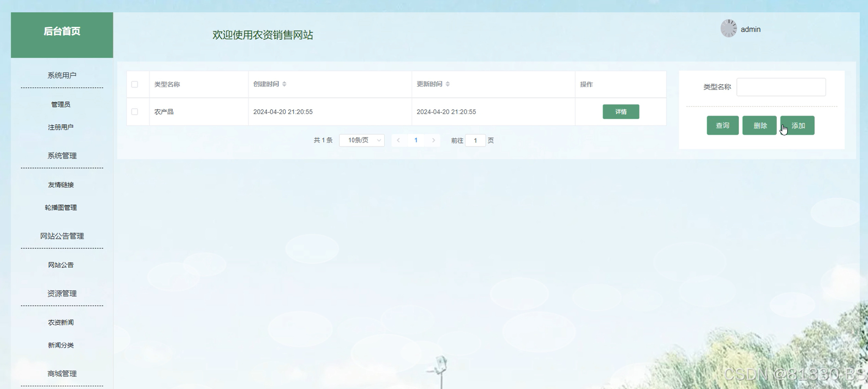Open the 10条/页 page size dropdown
Viewport: 868px width, 389px height.
pyautogui.click(x=362, y=140)
